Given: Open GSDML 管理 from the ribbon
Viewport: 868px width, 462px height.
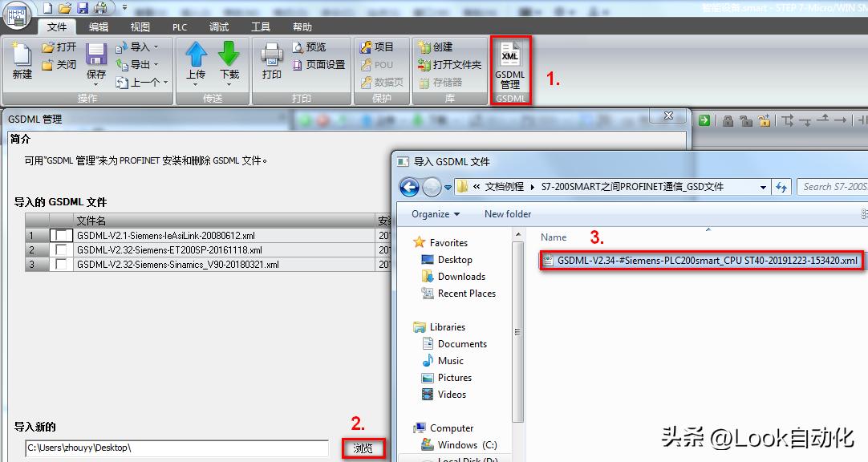Looking at the screenshot, I should [x=510, y=68].
